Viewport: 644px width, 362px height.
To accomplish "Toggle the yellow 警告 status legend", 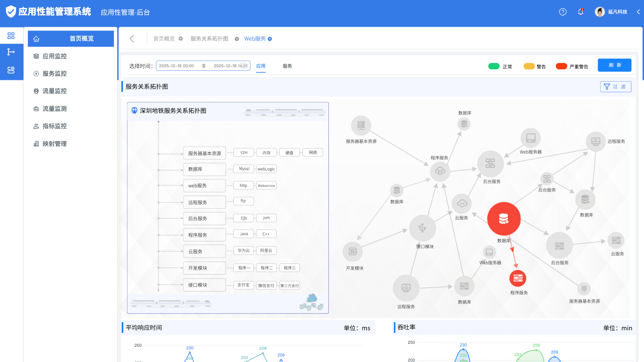I will click(x=529, y=66).
